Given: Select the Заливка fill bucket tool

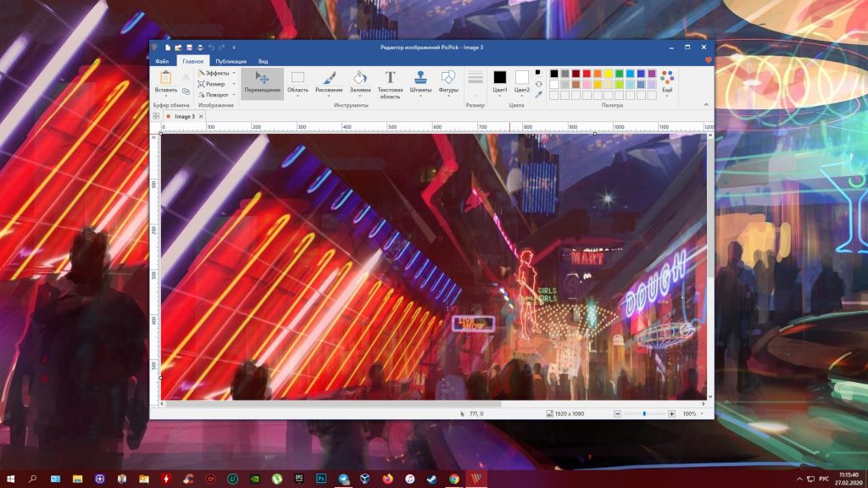Looking at the screenshot, I should (x=359, y=83).
